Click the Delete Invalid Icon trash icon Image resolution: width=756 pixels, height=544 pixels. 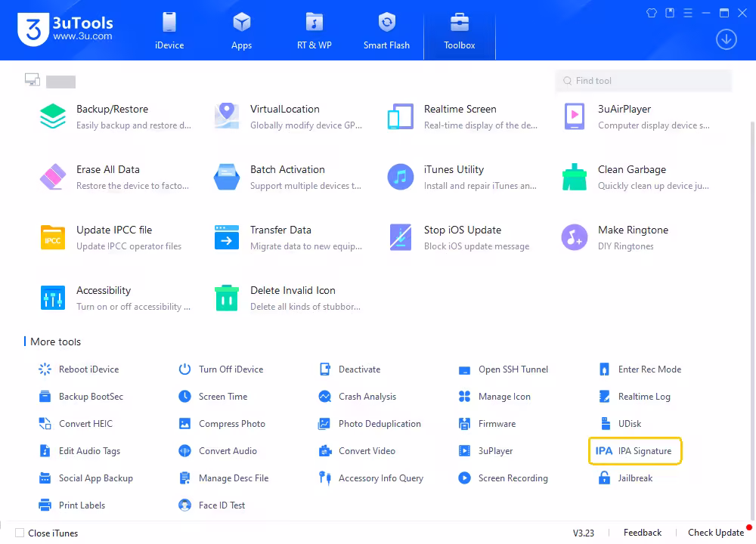click(227, 298)
